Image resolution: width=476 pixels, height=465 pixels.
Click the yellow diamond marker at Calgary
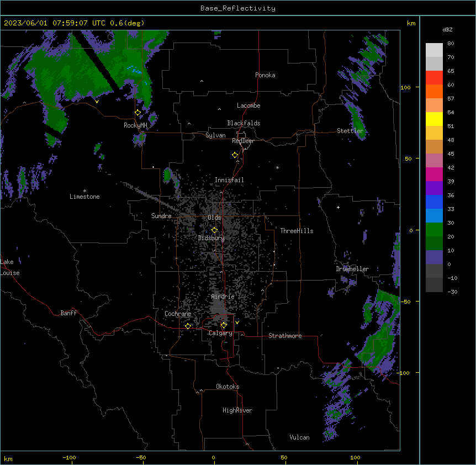tap(224, 325)
